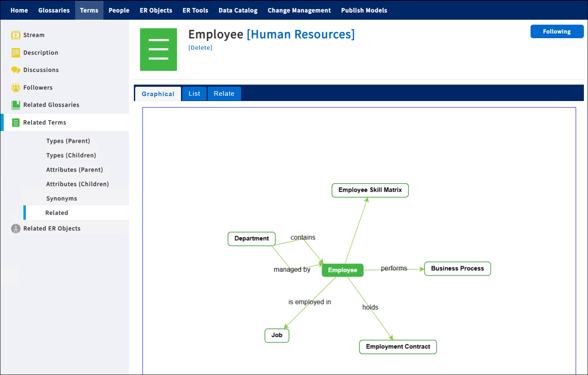Image resolution: width=588 pixels, height=375 pixels.
Task: Select Related Glossaries in the sidebar
Action: [x=51, y=105]
